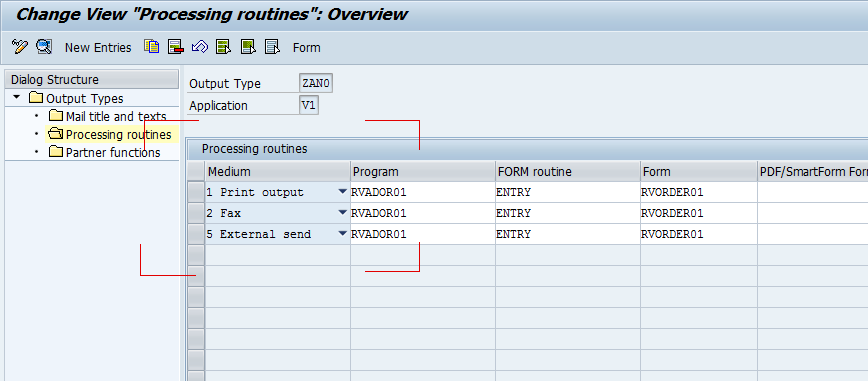
Task: Open the Mail title and texts folder
Action: [107, 116]
